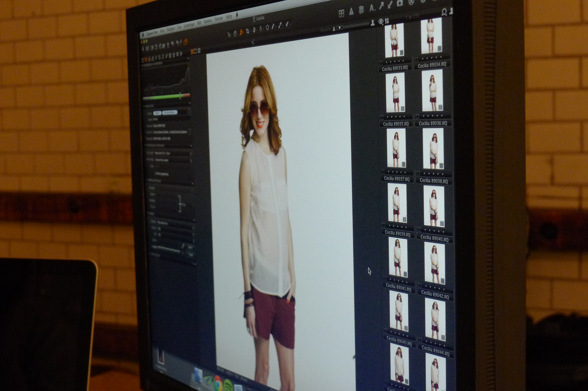This screenshot has width=588, height=391.
Task: Select the arrow tool at the end of the cursor toolbar
Action: [x=287, y=24]
